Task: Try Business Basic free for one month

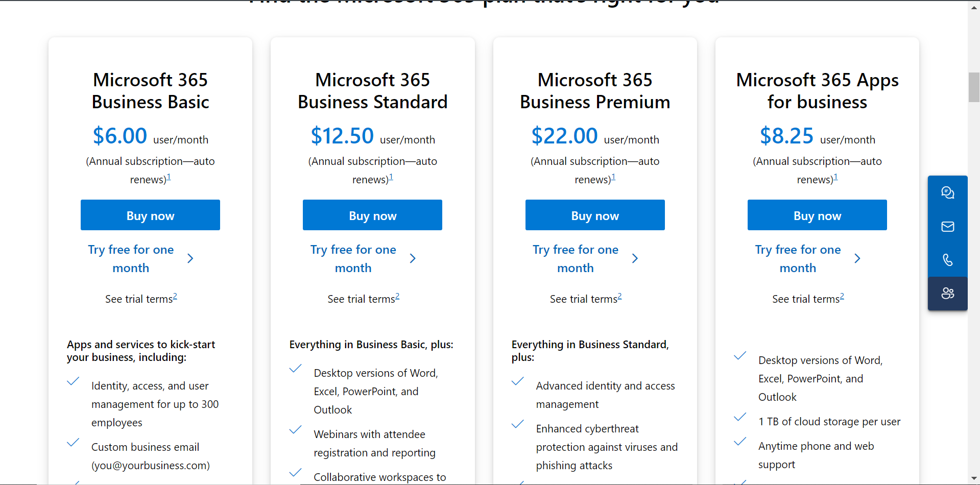Action: [131, 258]
